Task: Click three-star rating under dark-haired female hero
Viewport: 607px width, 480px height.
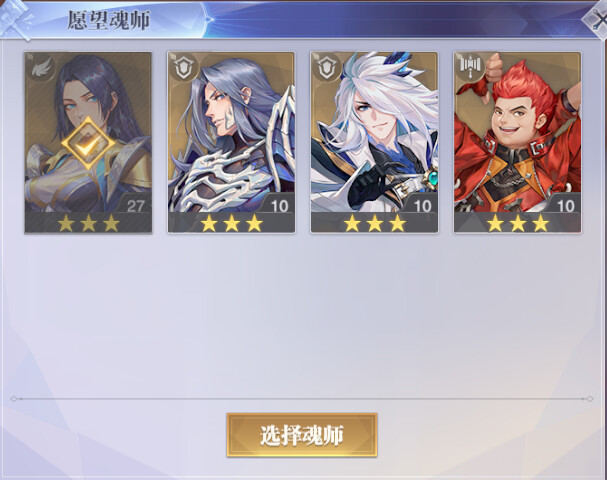Action: 88,223
